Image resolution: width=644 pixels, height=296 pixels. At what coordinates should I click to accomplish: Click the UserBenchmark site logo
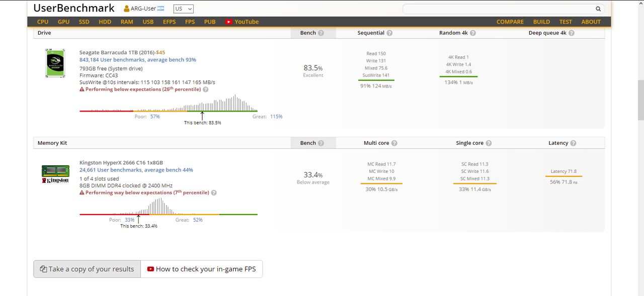coord(74,9)
